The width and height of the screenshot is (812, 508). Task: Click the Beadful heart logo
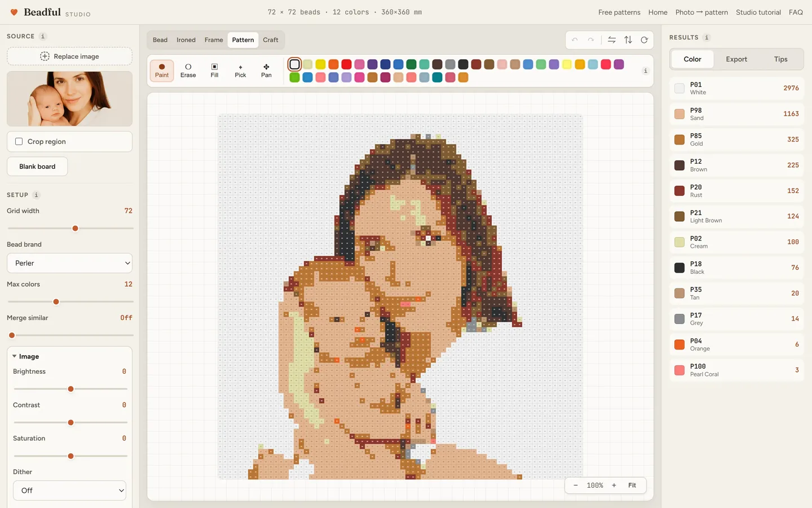pyautogui.click(x=14, y=12)
